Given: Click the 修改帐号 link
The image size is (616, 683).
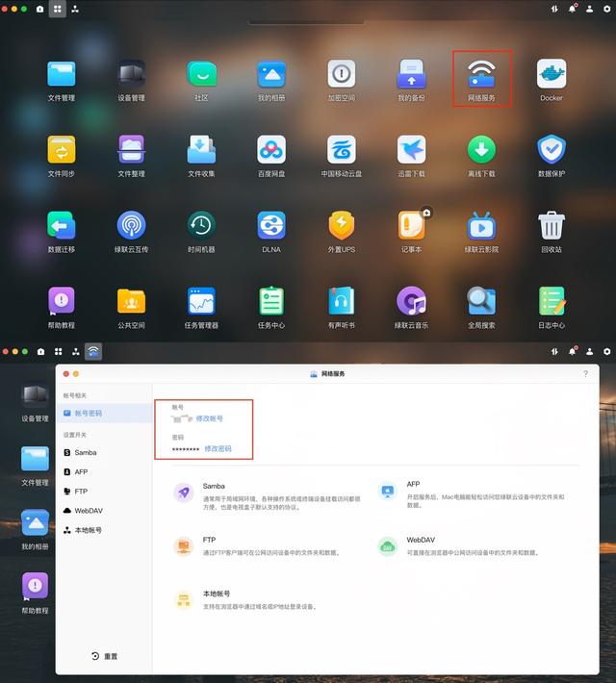Looking at the screenshot, I should coord(209,418).
